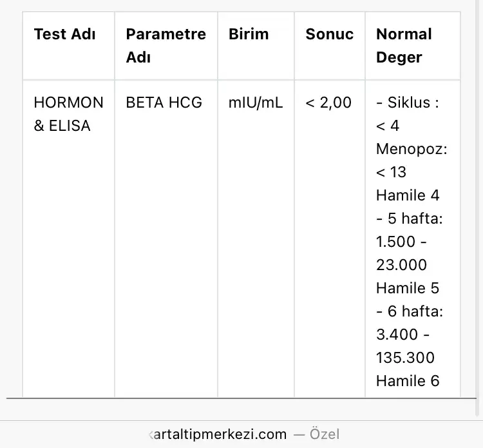Click the 'Normal Deger' column header
The width and height of the screenshot is (483, 448).
point(404,45)
